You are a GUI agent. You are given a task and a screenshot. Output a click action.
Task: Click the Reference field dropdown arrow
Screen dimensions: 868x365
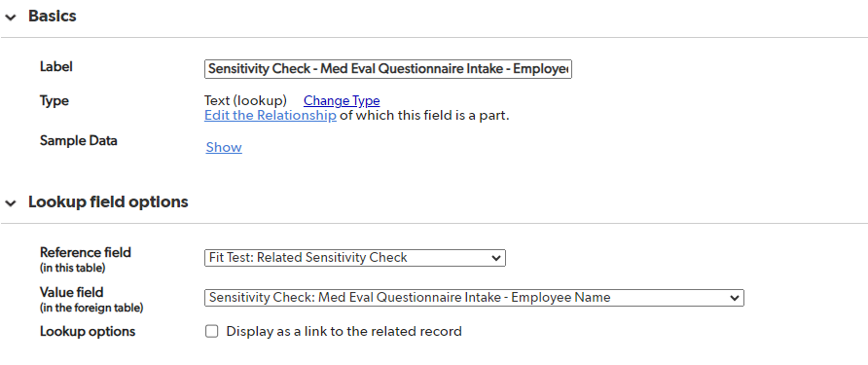pos(496,258)
